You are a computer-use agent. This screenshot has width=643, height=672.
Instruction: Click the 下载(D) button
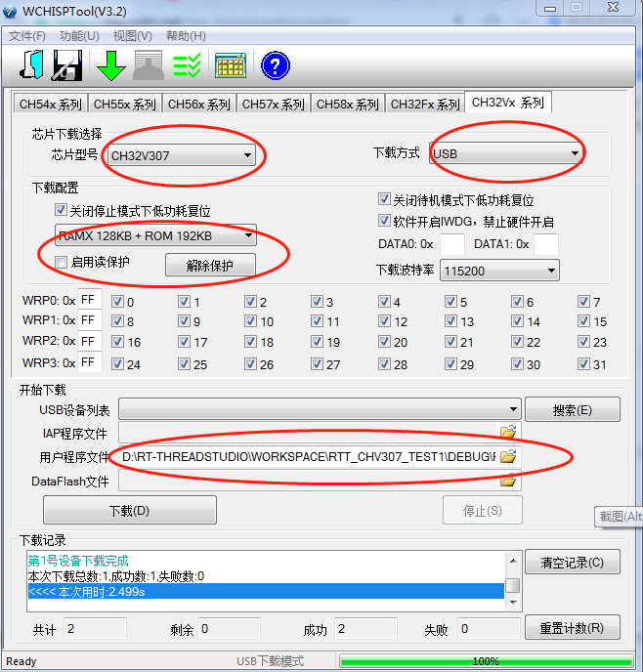pyautogui.click(x=129, y=510)
